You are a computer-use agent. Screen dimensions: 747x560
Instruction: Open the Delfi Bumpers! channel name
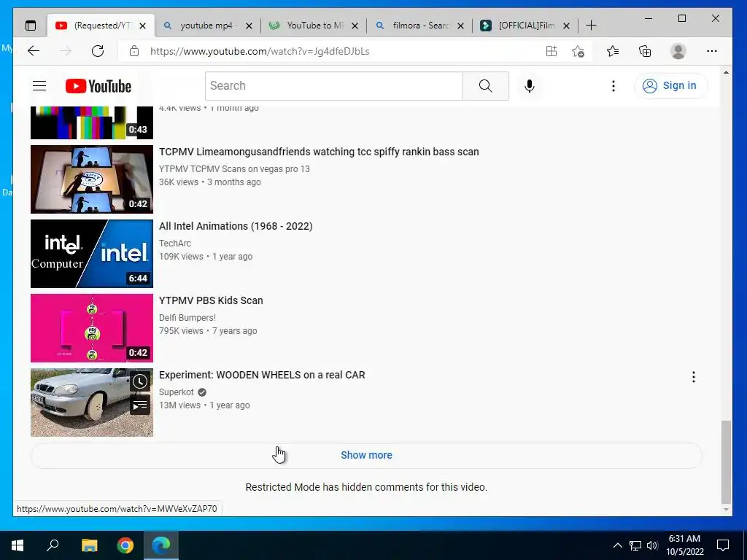coord(187,318)
